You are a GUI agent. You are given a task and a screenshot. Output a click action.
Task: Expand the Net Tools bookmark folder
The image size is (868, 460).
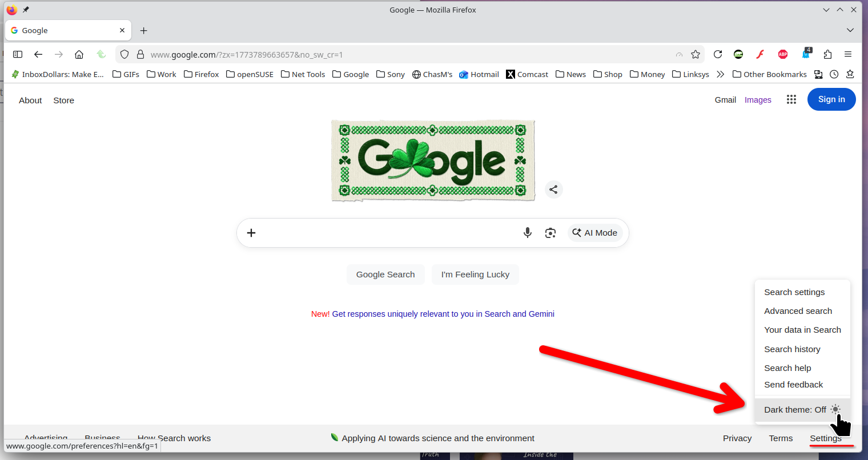pos(303,74)
